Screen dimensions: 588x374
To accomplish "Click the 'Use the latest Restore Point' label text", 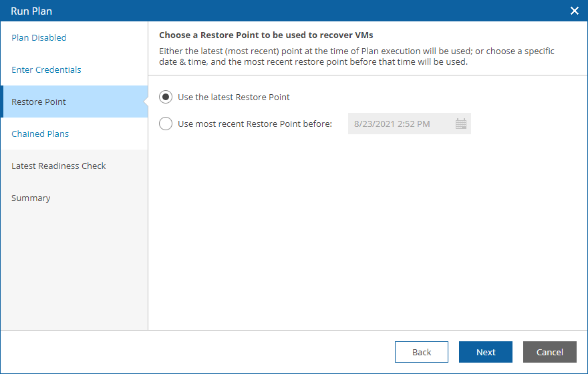I will point(234,97).
